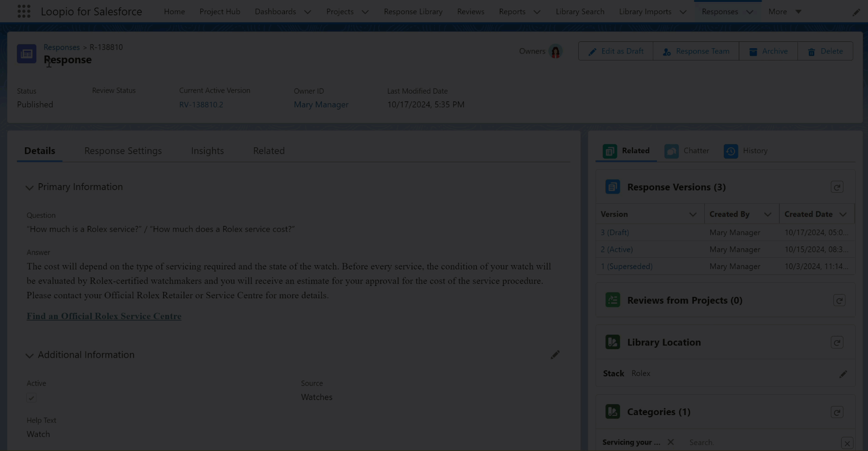
Task: Edit the Stack Rolex value with pencil
Action: click(843, 374)
